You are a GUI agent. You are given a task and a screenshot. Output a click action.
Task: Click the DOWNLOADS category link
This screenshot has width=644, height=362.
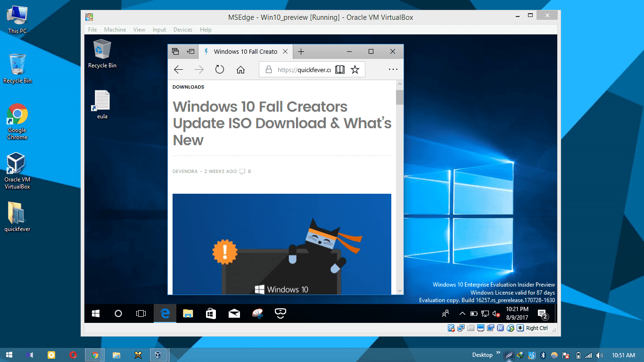[x=188, y=87]
